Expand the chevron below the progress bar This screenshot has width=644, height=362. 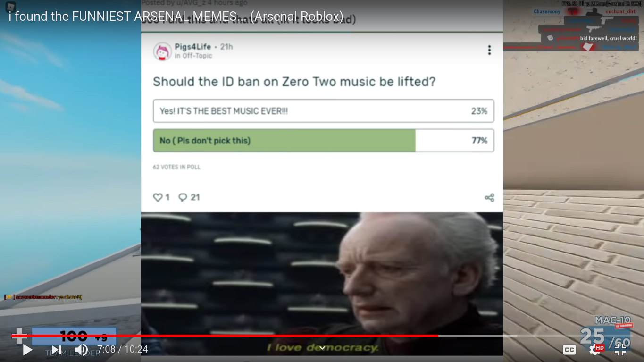click(322, 348)
